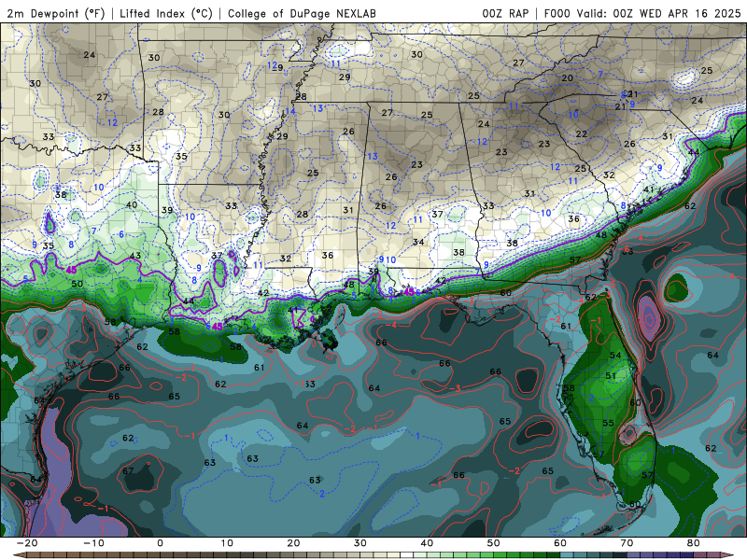Screen dimensions: 747x560
Task: Click the dewpoint value 34 in southern Alabama
Action: [x=418, y=242]
